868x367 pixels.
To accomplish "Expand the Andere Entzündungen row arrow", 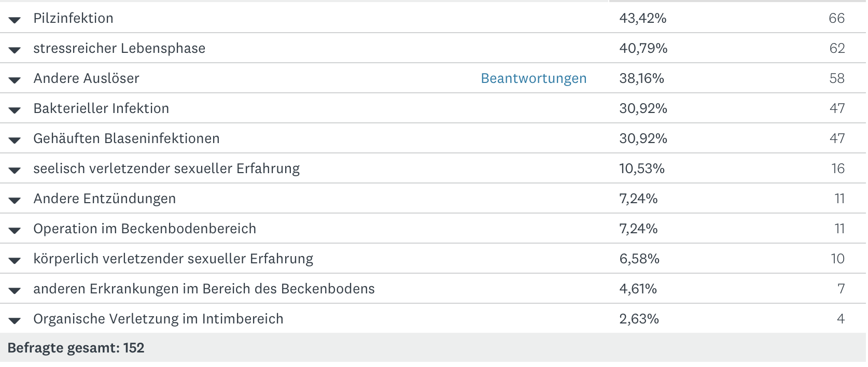I will click(15, 200).
